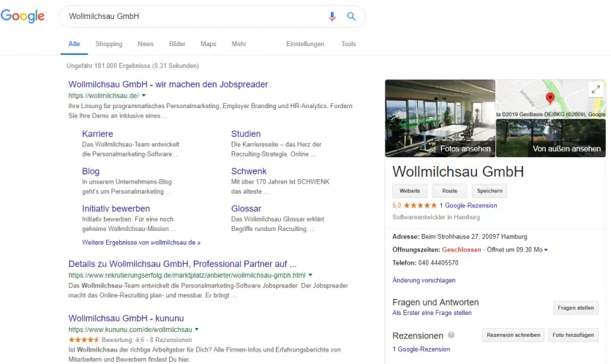Click the red map pin marker
611x364 pixels.
550,98
